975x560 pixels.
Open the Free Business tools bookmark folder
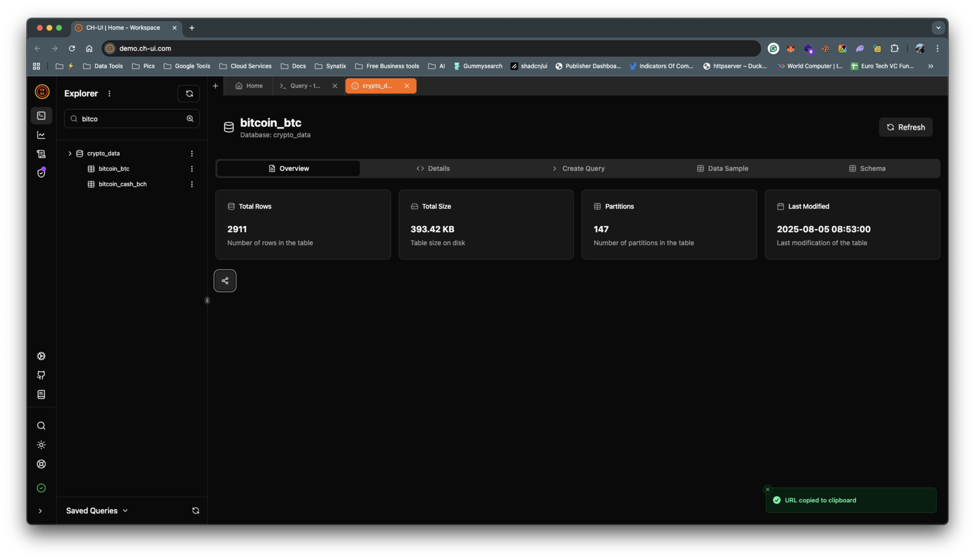tap(387, 66)
